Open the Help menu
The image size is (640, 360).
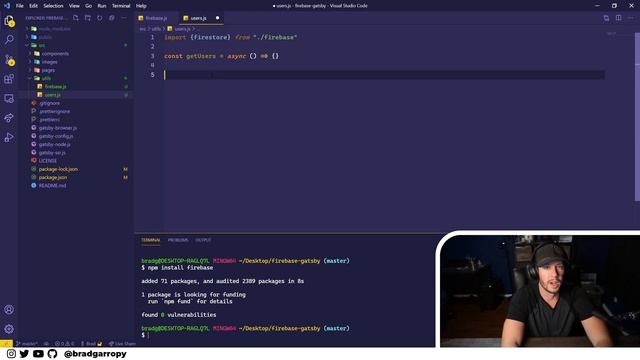(141, 6)
